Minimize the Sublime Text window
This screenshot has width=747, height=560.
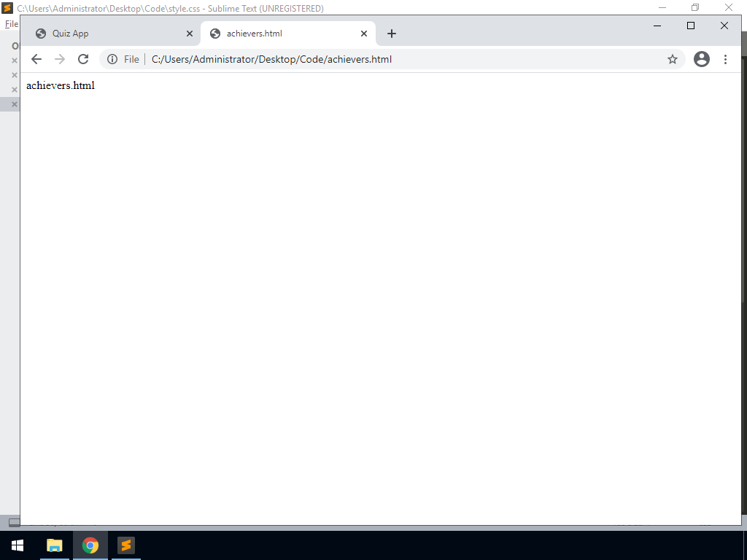662,7
